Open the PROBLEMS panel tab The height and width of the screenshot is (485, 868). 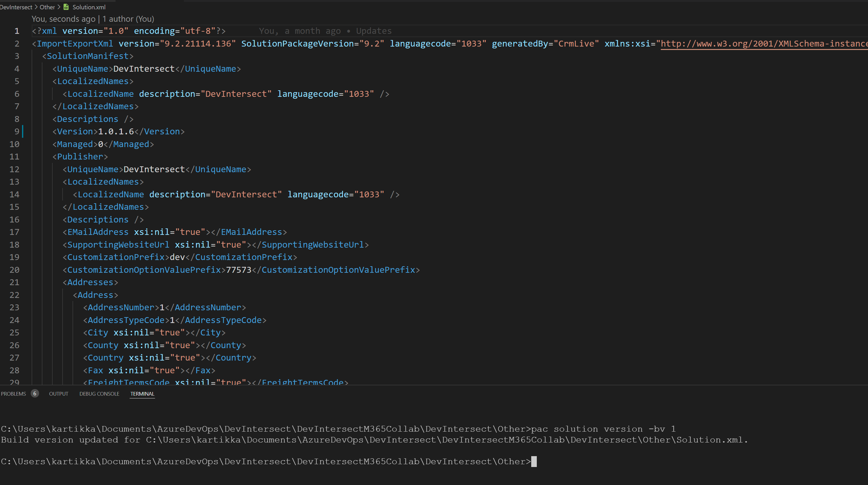tap(13, 393)
